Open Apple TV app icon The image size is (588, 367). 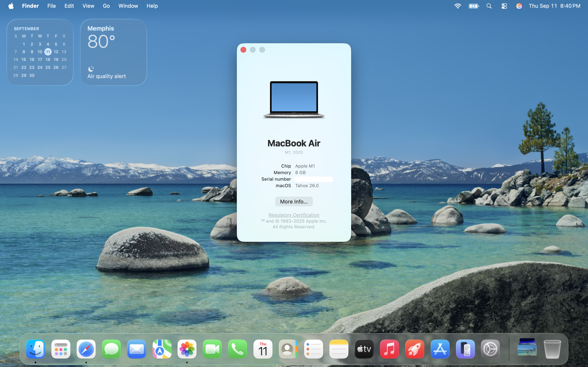tap(364, 349)
